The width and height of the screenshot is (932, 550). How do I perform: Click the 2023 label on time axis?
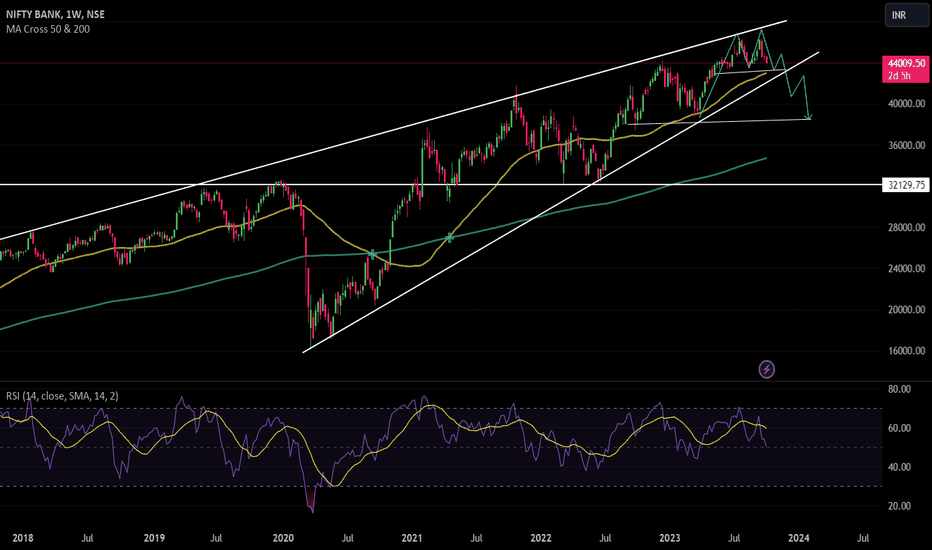tap(670, 538)
